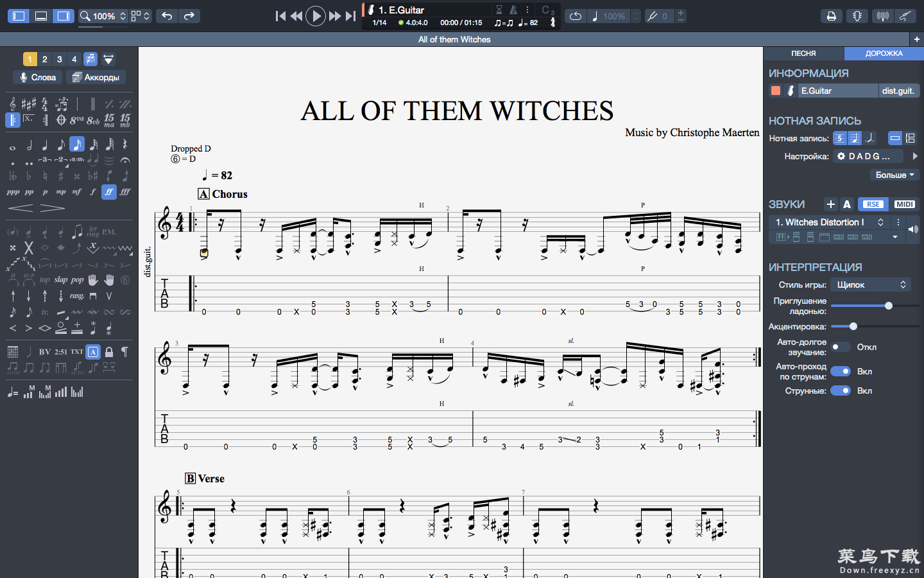
Task: Open the time signature tool
Action: (45, 104)
